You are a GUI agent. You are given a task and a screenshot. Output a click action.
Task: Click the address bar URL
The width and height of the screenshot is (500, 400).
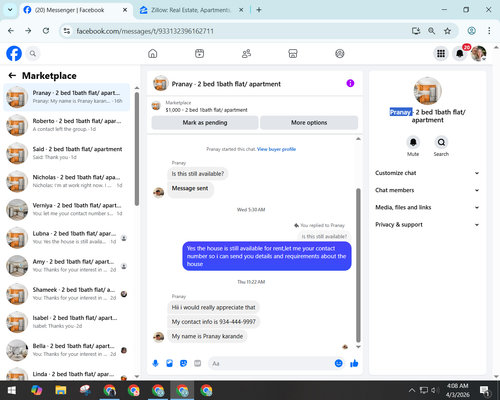coord(145,31)
